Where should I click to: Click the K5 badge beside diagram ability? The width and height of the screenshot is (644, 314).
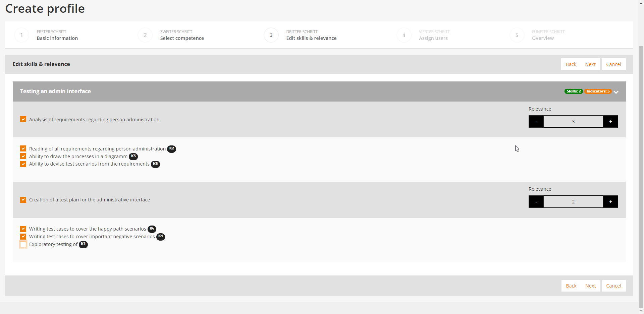tap(133, 156)
